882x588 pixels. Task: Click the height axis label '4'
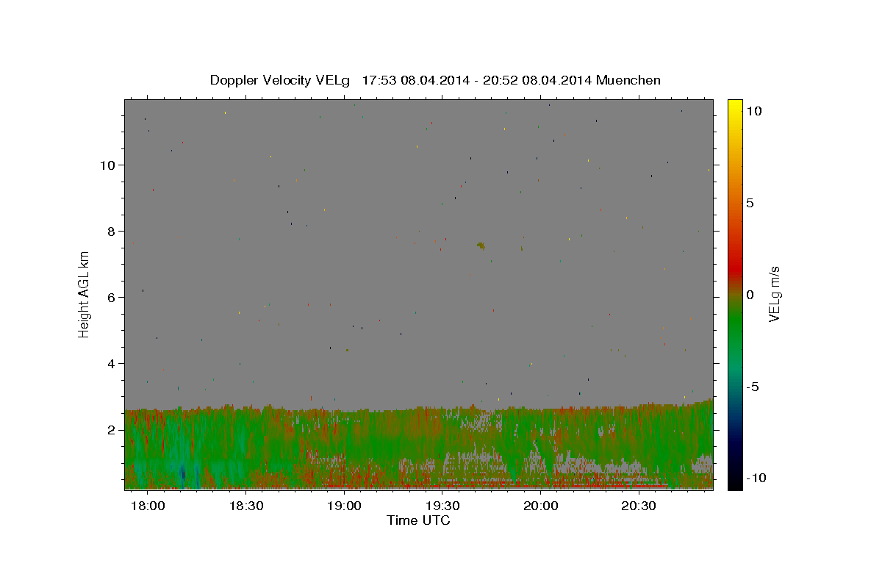coord(111,364)
